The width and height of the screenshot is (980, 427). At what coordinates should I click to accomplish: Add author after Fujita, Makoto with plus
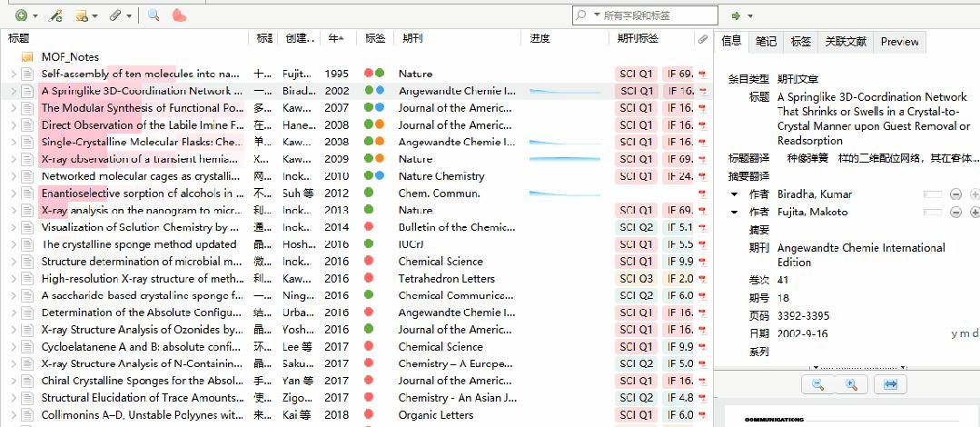coord(975,212)
